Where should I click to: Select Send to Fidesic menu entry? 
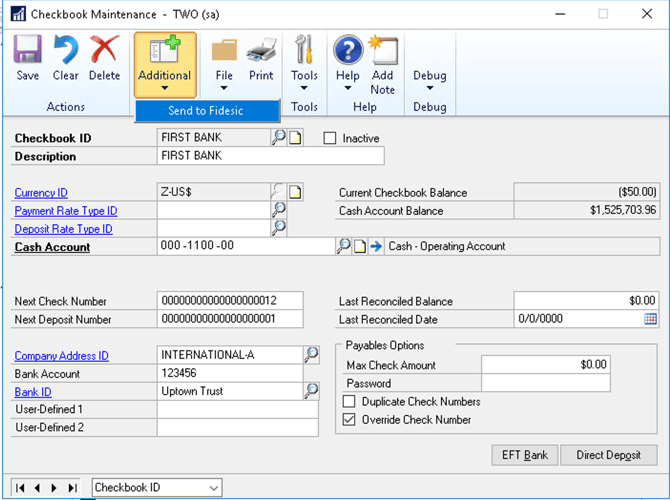pyautogui.click(x=207, y=111)
